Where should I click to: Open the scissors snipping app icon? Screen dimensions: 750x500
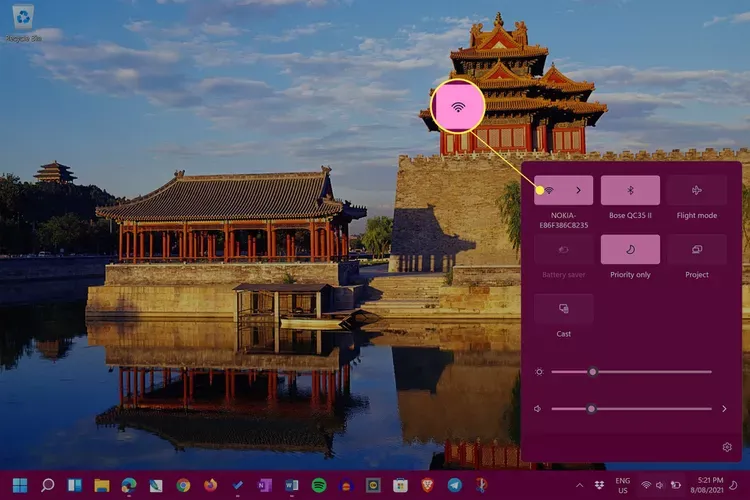[x=482, y=485]
